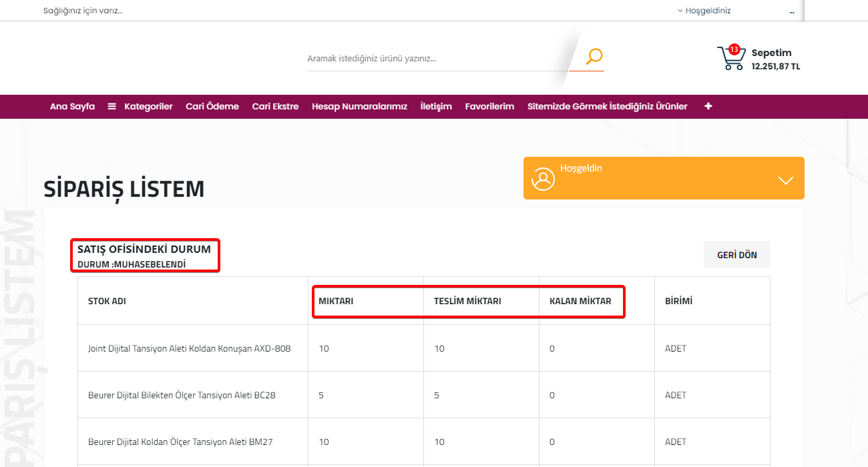Click the MIKTARI column header

click(x=336, y=301)
